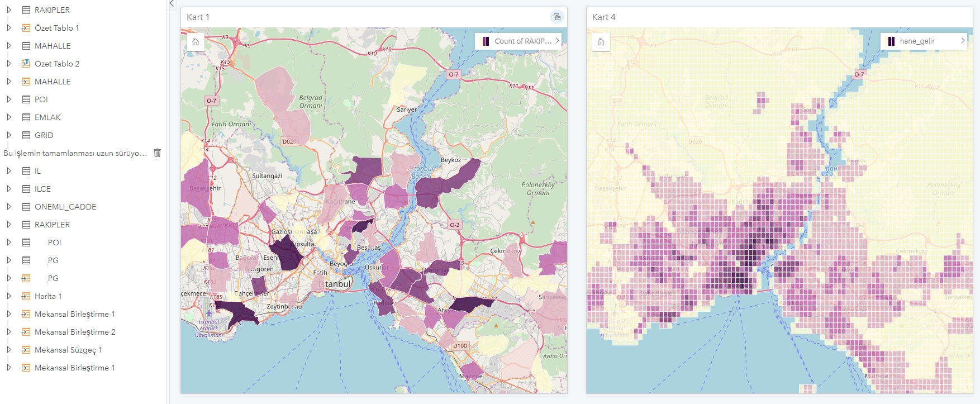
Task: Expand the ILCE dataset fields
Action: [9, 189]
